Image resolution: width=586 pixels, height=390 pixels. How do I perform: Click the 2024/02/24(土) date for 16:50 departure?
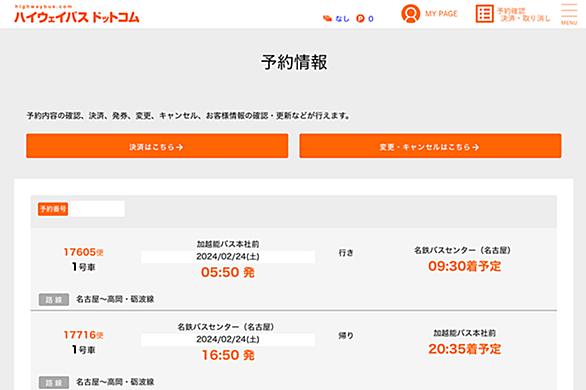(x=228, y=340)
